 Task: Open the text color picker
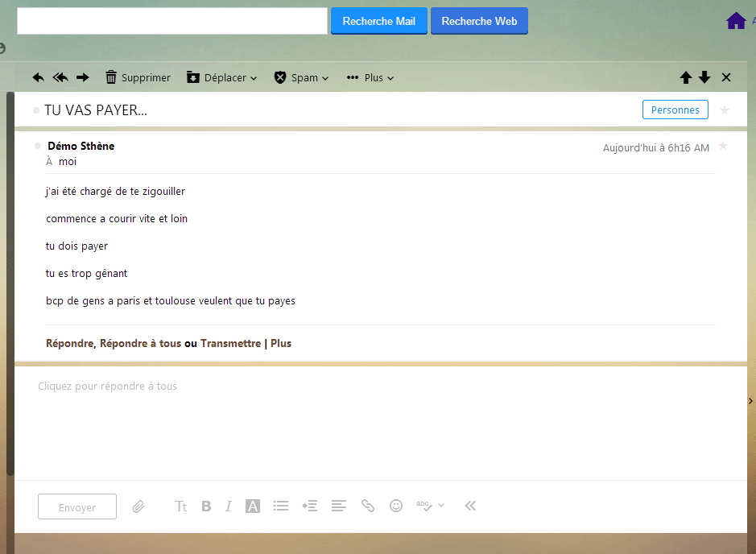pyautogui.click(x=253, y=506)
